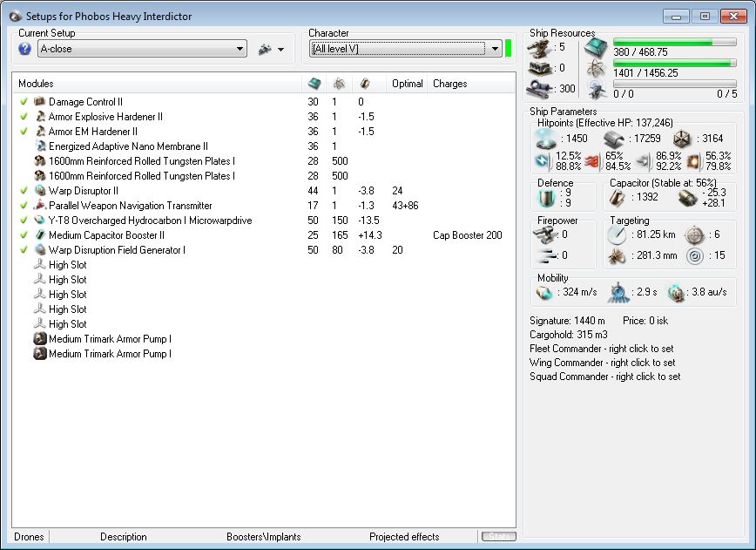
Task: Click the Optimal column header
Action: pos(407,84)
